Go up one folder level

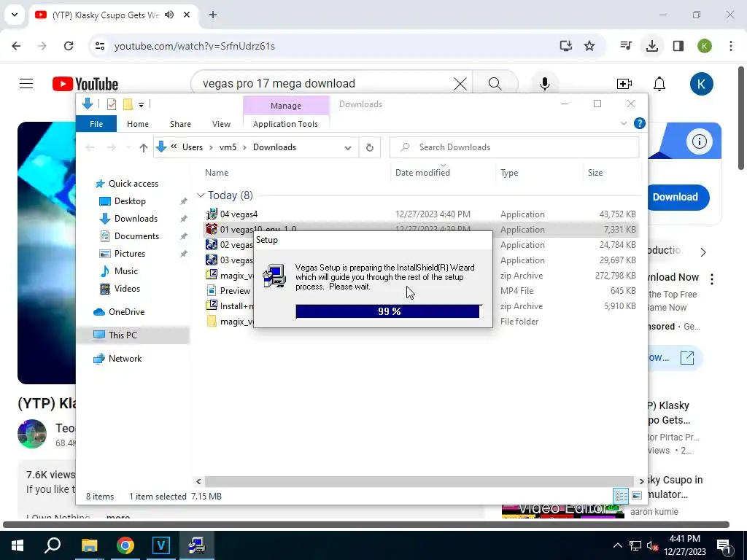pos(144,147)
